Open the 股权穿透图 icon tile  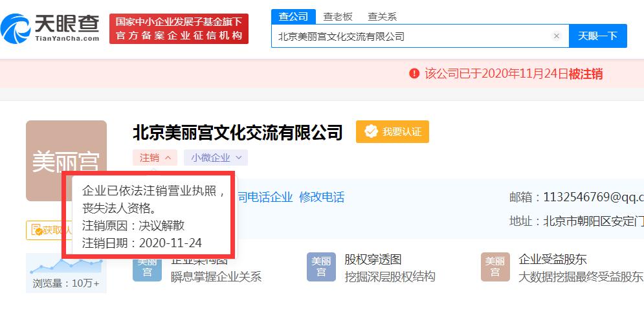(x=321, y=267)
